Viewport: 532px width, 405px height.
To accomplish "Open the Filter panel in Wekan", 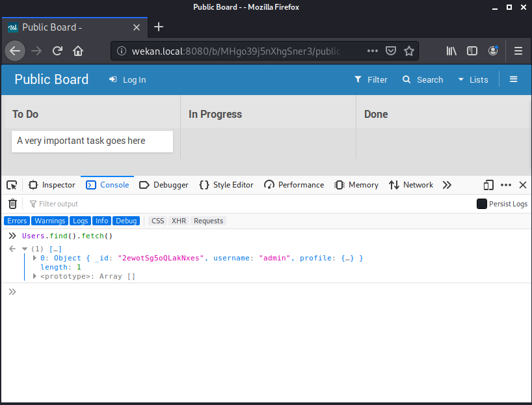I will [x=371, y=79].
